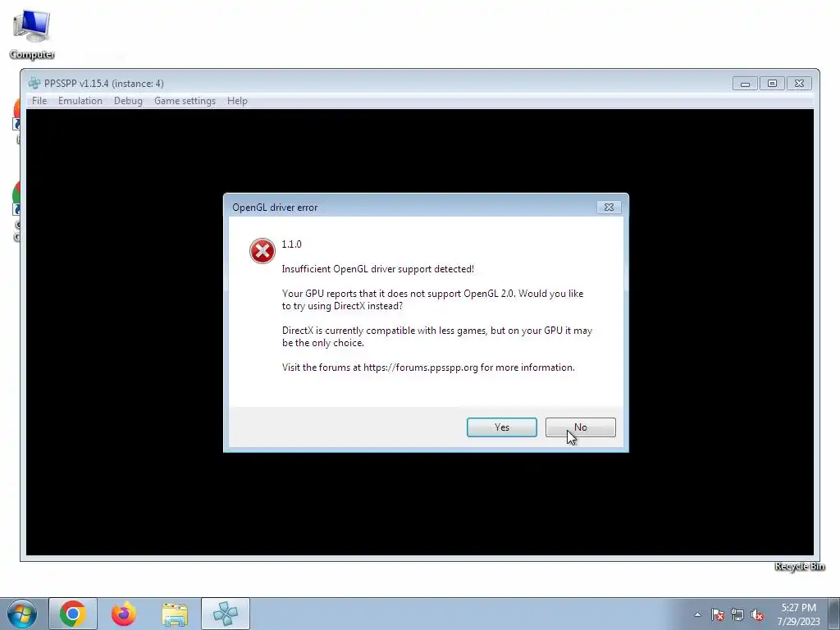Open the Help menu
Viewport: 840px width, 630px height.
237,101
